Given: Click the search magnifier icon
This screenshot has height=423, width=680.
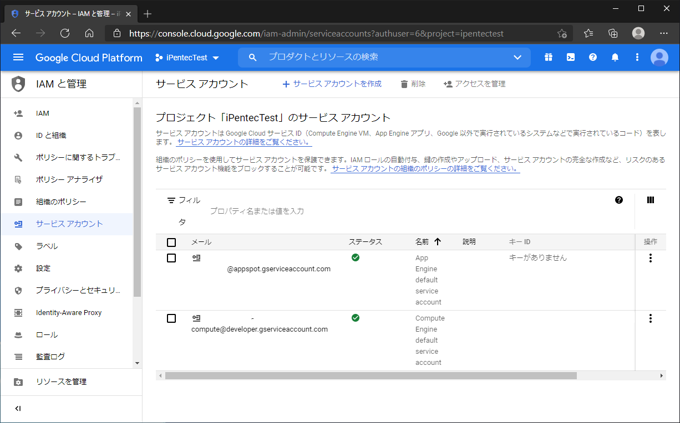Looking at the screenshot, I should [x=252, y=57].
